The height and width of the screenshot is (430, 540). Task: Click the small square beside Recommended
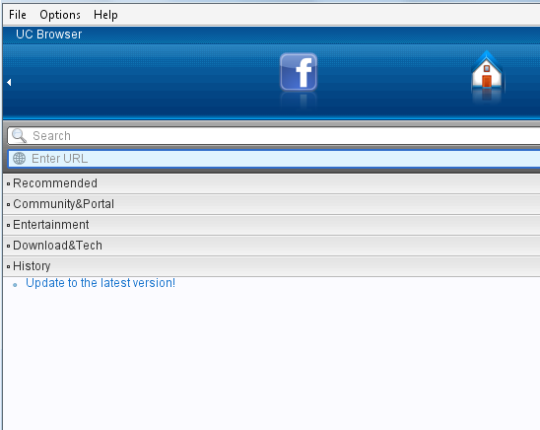[8, 184]
